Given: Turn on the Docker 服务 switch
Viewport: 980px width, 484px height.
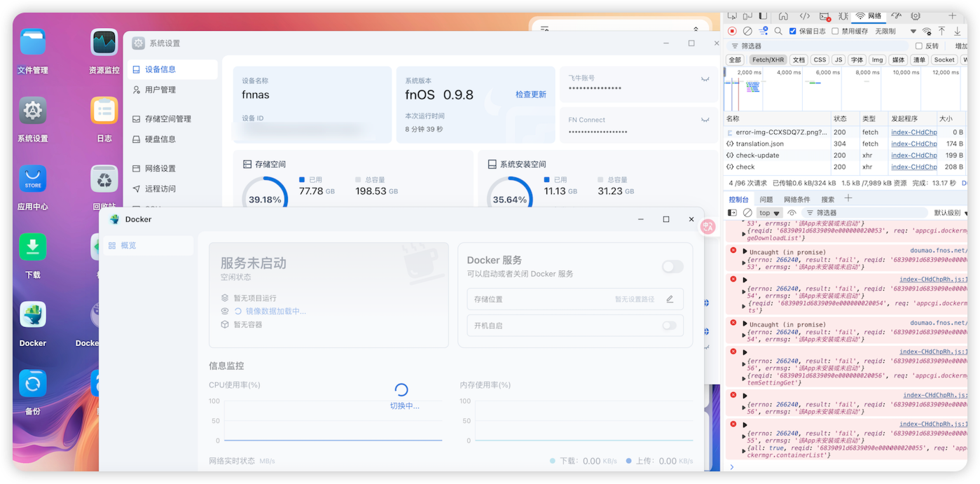Looking at the screenshot, I should (x=672, y=267).
